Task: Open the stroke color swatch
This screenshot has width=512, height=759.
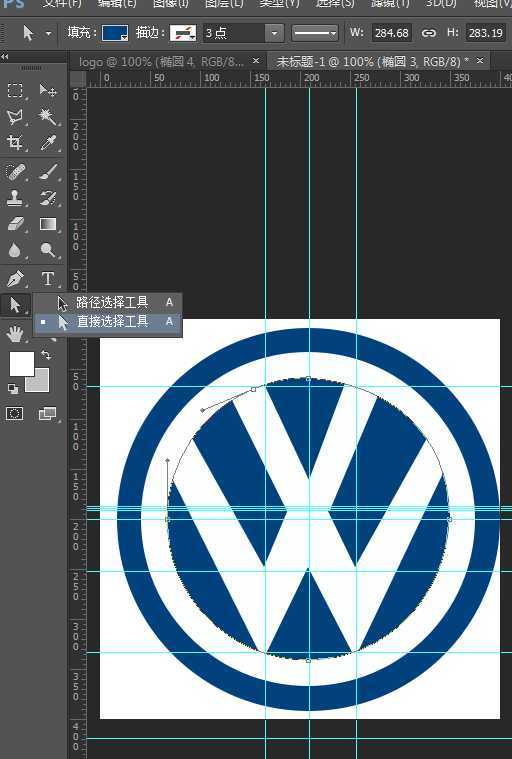Action: [183, 33]
